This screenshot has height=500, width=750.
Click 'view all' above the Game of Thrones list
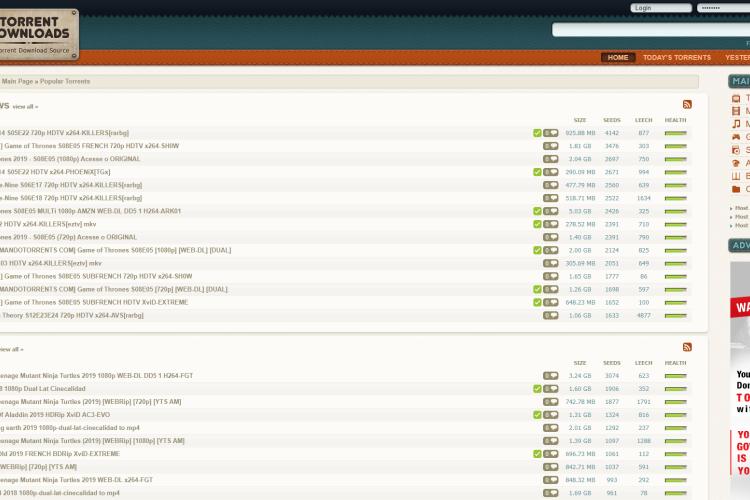tap(25, 107)
